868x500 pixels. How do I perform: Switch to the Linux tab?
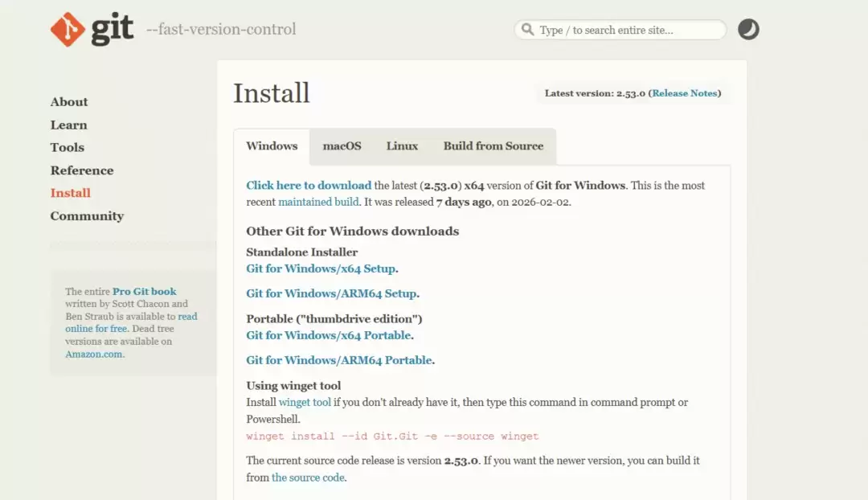(x=402, y=146)
